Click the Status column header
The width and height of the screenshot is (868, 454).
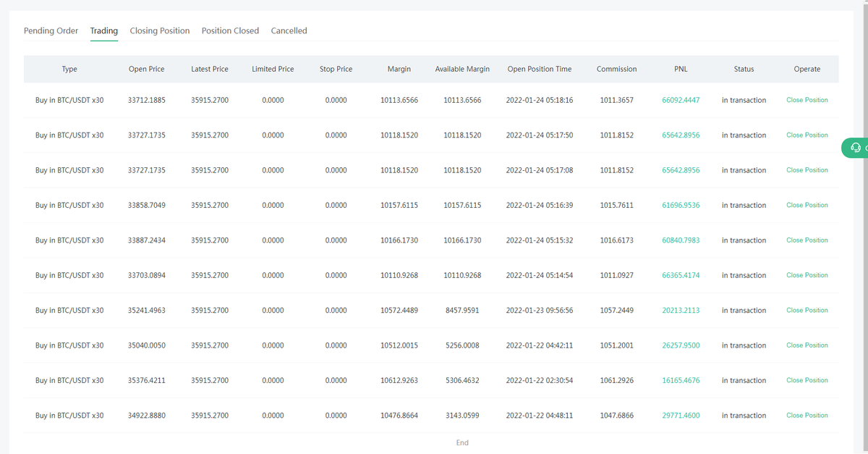tap(744, 69)
